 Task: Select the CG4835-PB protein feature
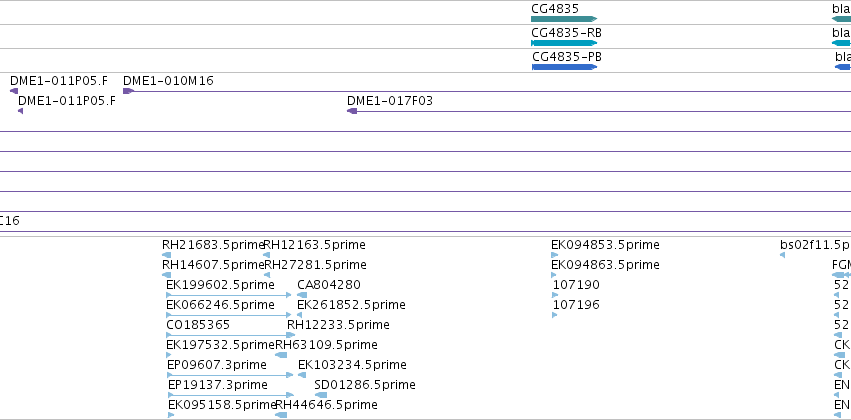tap(564, 67)
